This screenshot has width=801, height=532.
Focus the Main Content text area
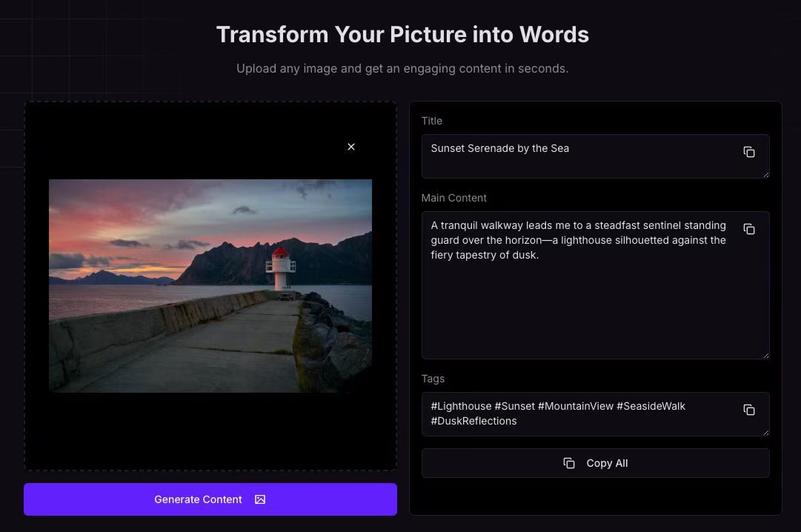pyautogui.click(x=595, y=285)
